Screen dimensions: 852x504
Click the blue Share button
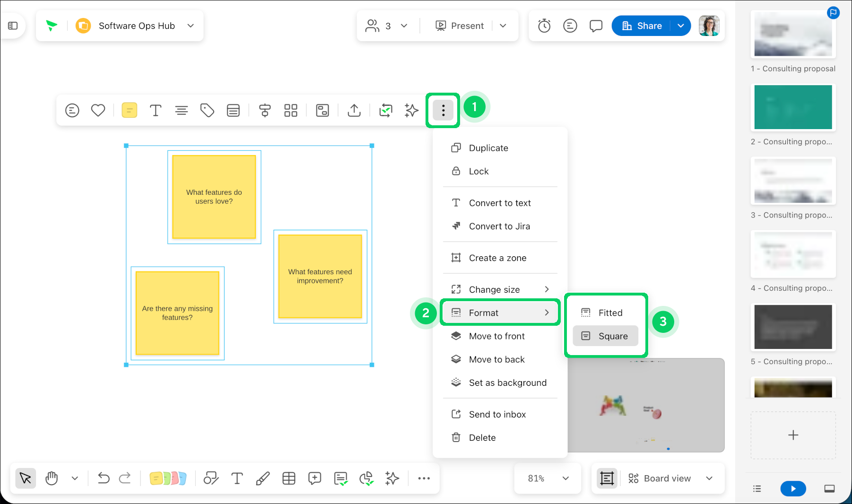[x=641, y=26]
